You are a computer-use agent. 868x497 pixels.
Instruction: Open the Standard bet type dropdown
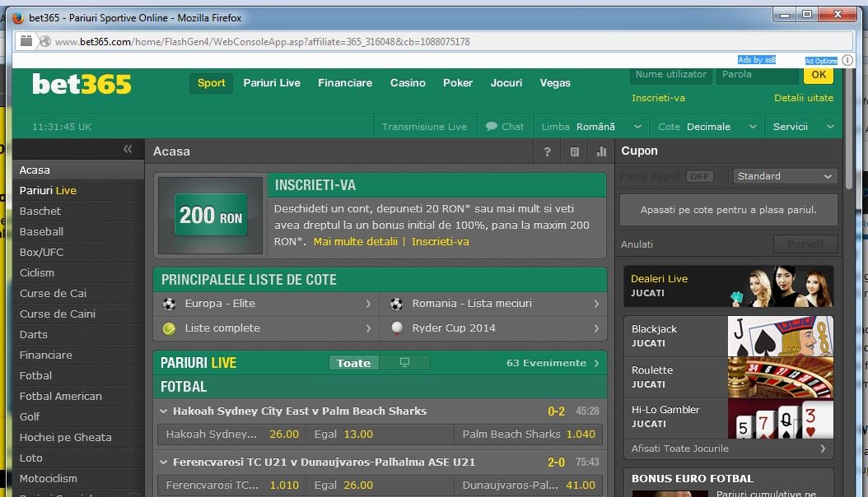pos(784,176)
